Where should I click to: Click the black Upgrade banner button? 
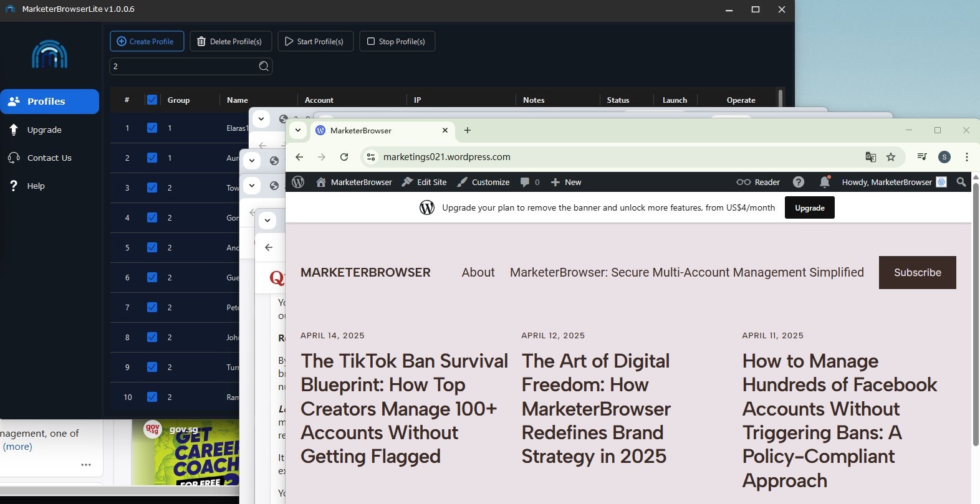pos(810,208)
